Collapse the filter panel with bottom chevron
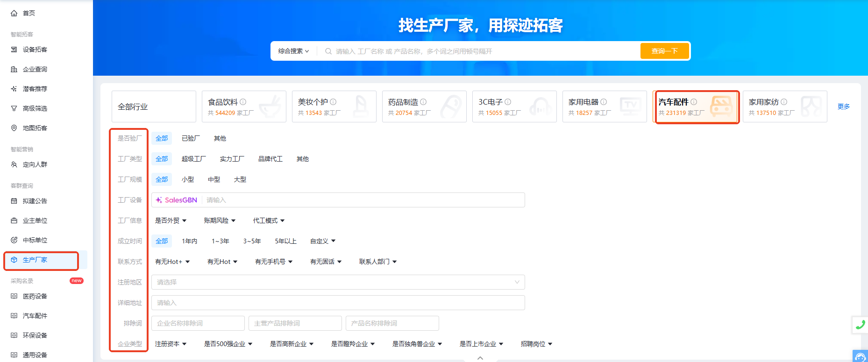Viewport: 868px width, 362px height. [480, 358]
